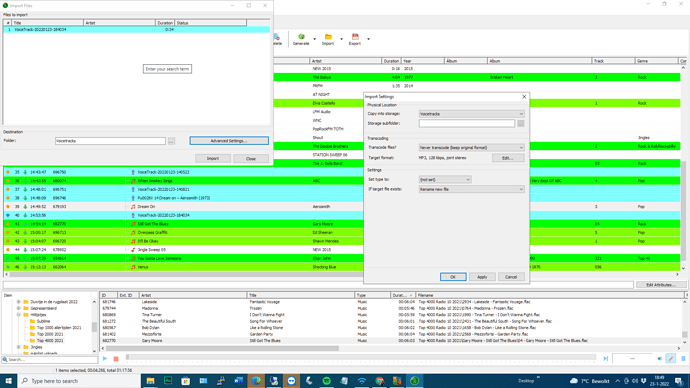Screen dimensions: 690x388
Task: Open the Copy into storage dropdown
Action: coord(471,113)
